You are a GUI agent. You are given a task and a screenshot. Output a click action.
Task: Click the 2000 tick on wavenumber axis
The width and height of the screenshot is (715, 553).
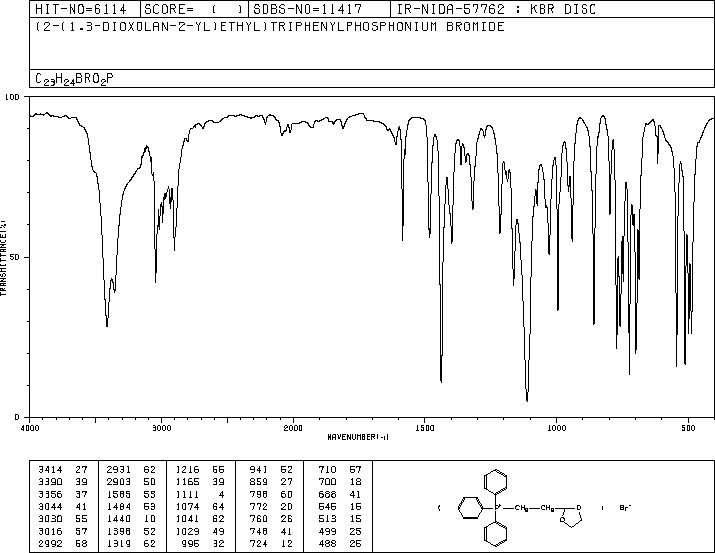coord(293,428)
